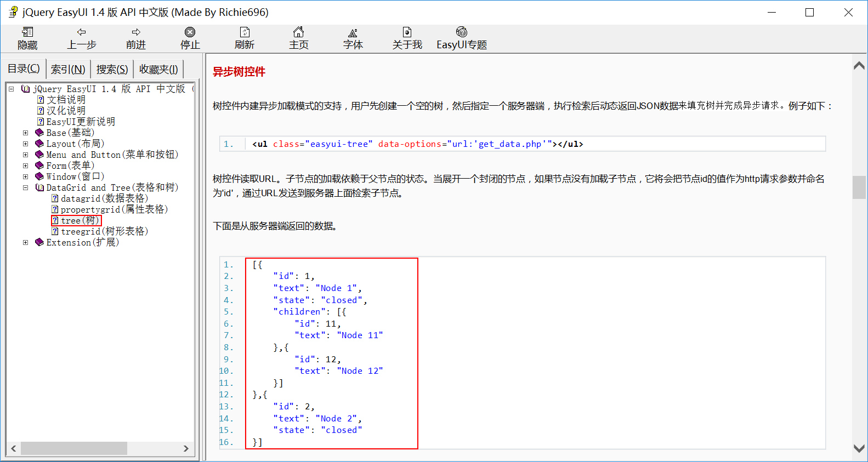Click the page icon beside datagrid(数据表格)
The image size is (868, 462).
point(55,198)
